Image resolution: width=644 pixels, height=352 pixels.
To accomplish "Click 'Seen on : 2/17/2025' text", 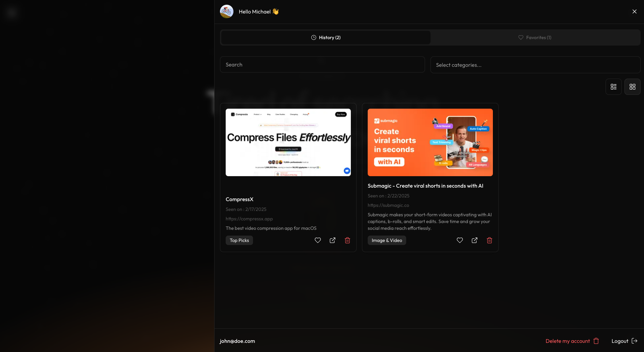I will [x=246, y=209].
